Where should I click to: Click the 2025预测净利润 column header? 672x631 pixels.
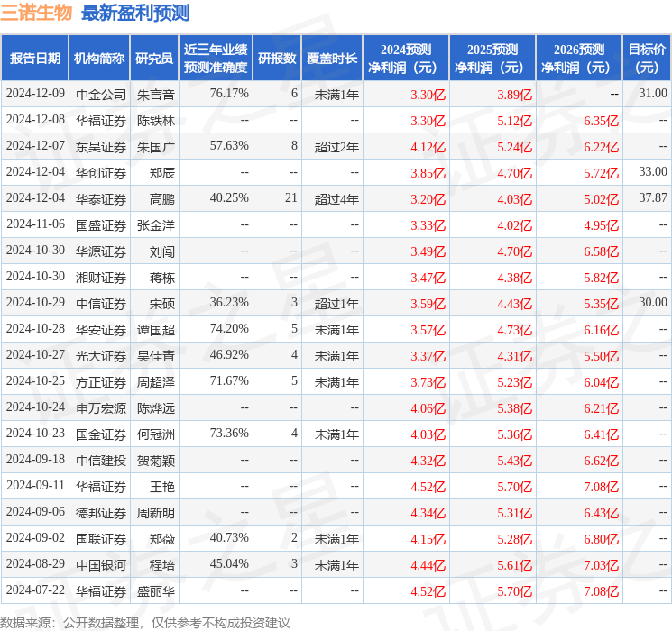pos(492,59)
